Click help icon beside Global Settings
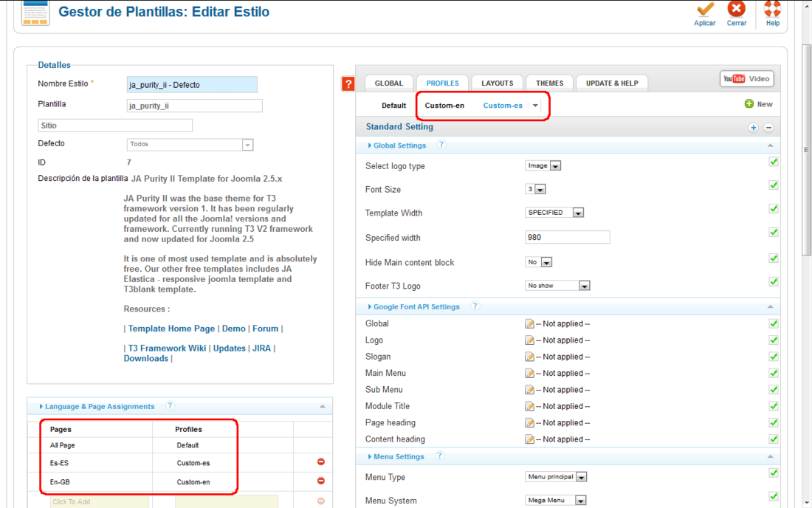812x508 pixels. (441, 145)
